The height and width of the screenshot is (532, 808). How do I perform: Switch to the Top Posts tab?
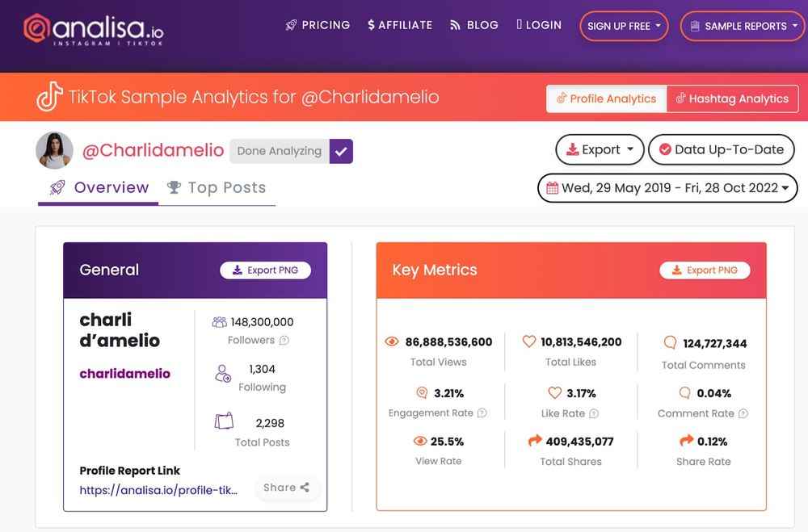tap(217, 187)
